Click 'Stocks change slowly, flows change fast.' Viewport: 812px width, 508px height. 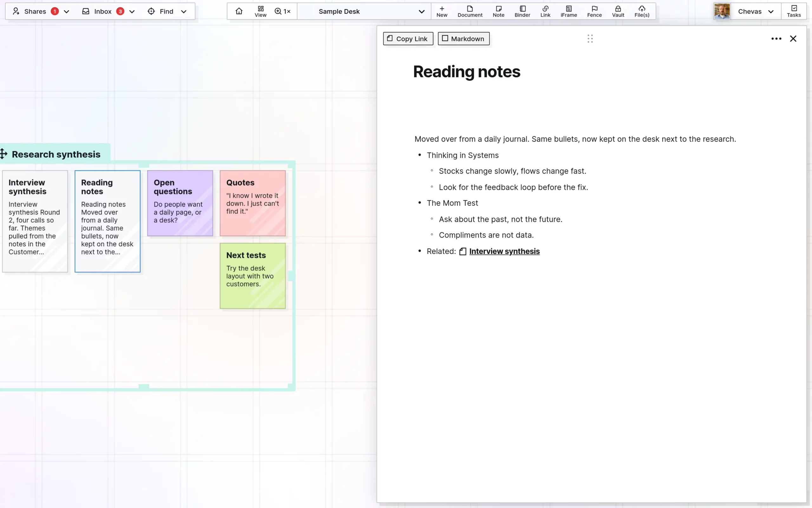tap(512, 171)
